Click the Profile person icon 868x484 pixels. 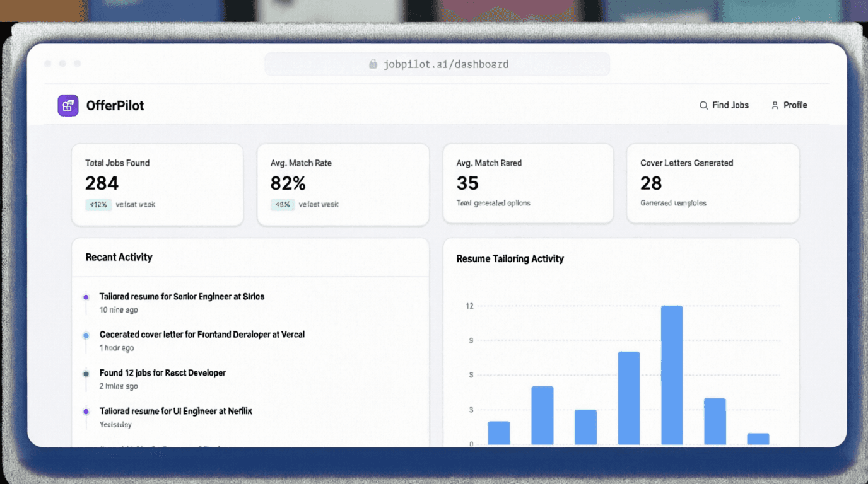point(775,106)
